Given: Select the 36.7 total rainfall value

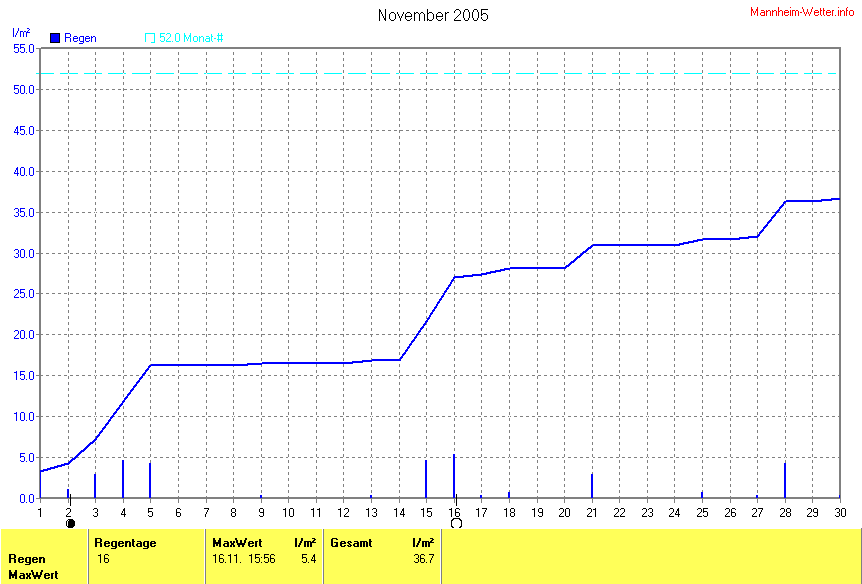Looking at the screenshot, I should pyautogui.click(x=424, y=558).
